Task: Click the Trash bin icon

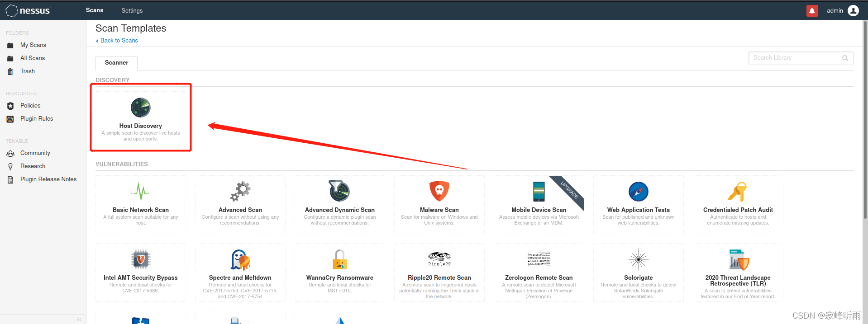Action: click(10, 71)
